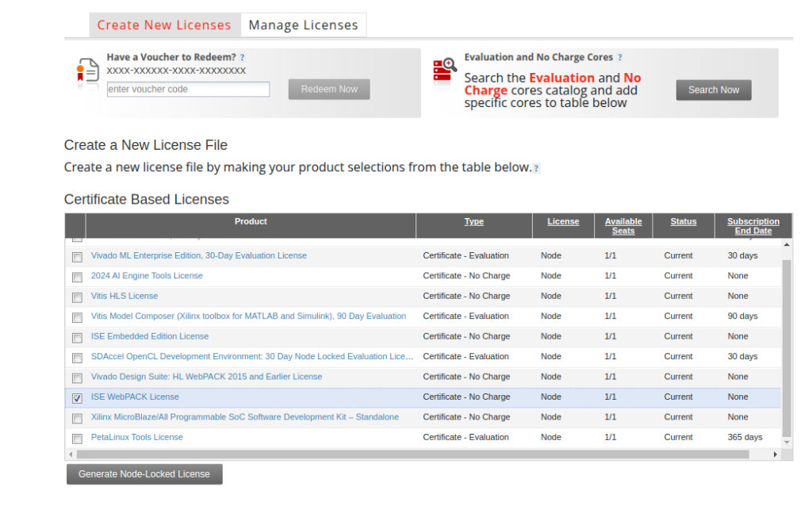Open Vivado ML Enterprise Edition 30-Day Evaluation link
The height and width of the screenshot is (506, 812).
tap(199, 255)
